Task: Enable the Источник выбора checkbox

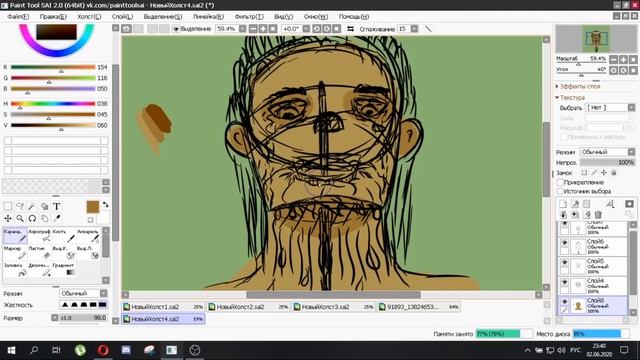Action: click(x=560, y=191)
